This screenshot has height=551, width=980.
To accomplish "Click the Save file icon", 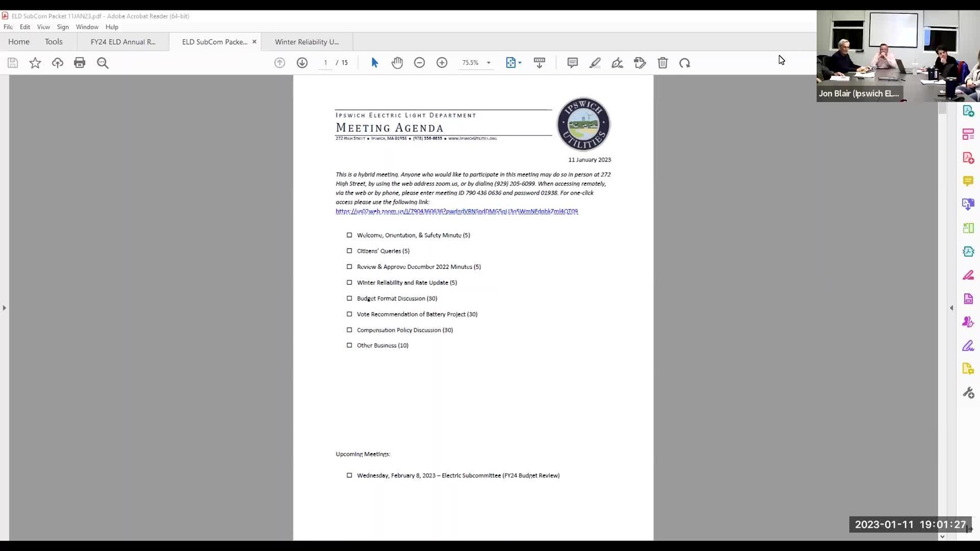I will click(13, 63).
